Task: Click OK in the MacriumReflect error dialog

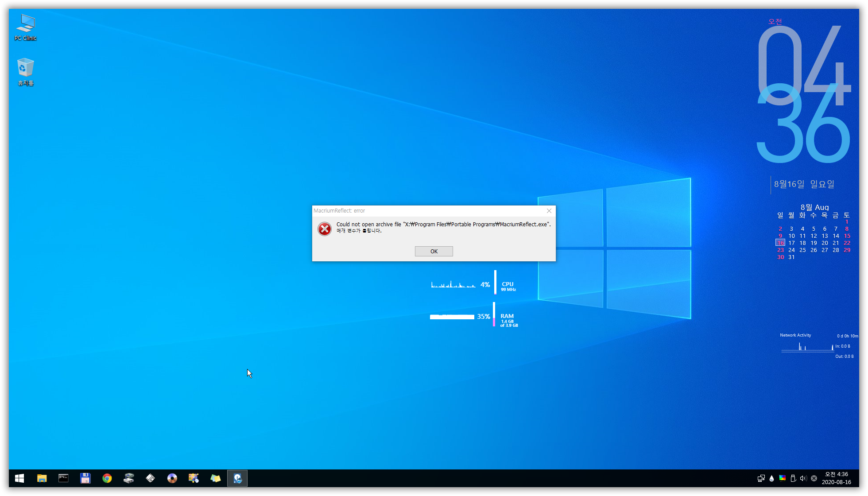Action: click(x=434, y=251)
